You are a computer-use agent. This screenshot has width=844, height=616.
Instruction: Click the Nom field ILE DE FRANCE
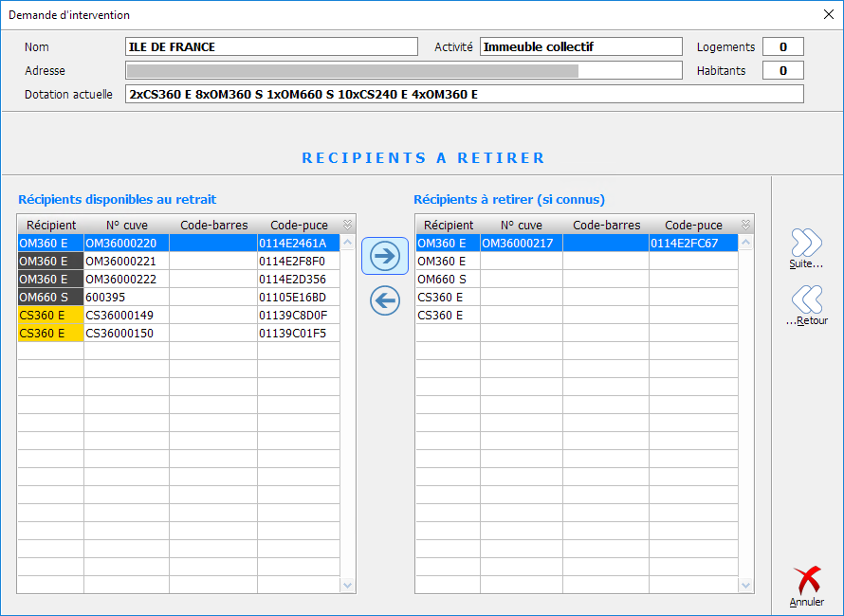pyautogui.click(x=271, y=47)
